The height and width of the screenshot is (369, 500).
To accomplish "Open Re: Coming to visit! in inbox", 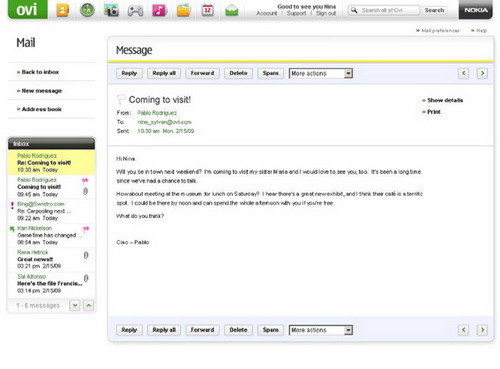I will point(51,162).
